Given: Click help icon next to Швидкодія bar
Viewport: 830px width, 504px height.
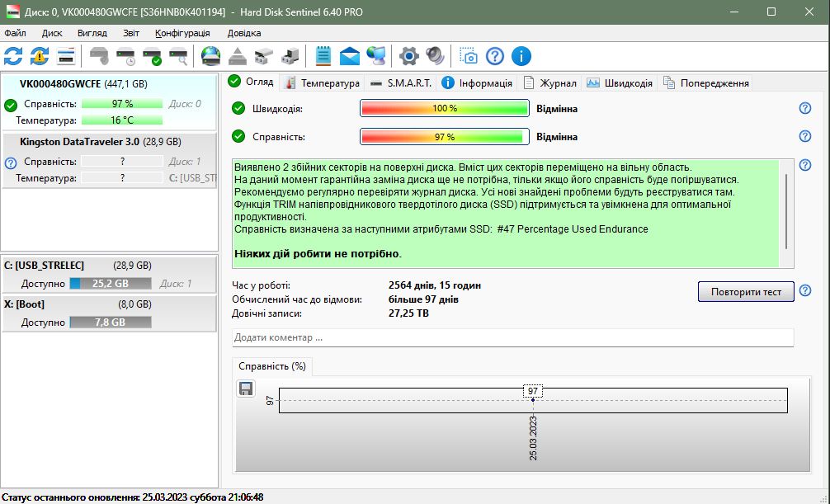Looking at the screenshot, I should pyautogui.click(x=805, y=109).
